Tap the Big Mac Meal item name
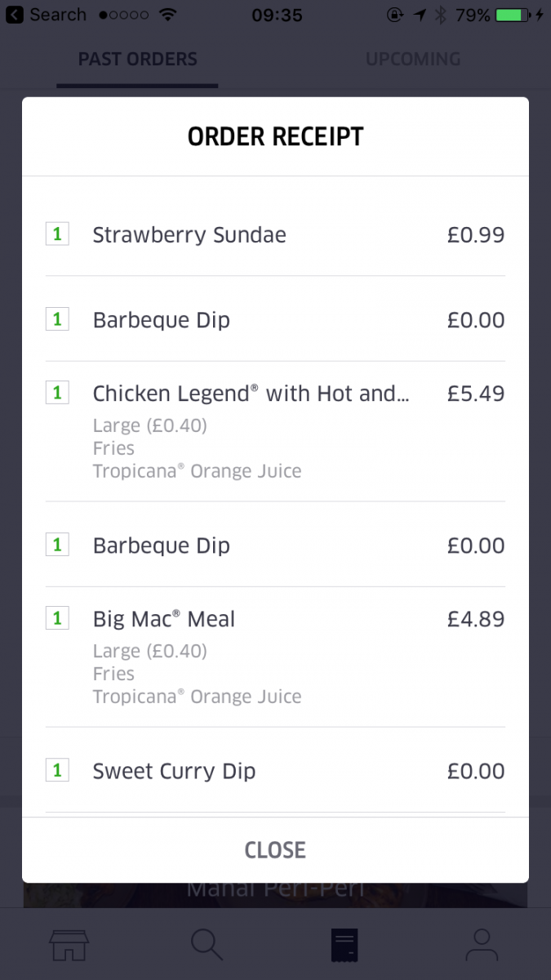The image size is (551, 980). 163,619
